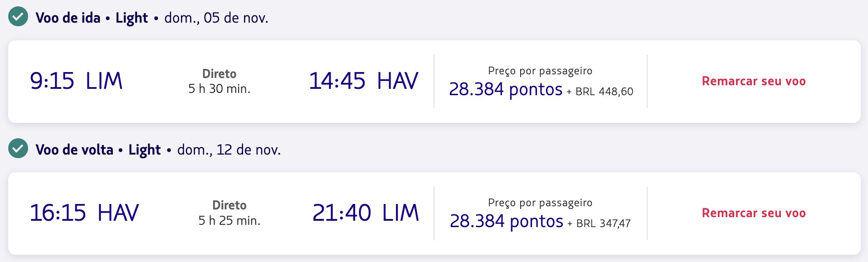Viewport: 868px width, 262px height.
Task: Click the BRL 448,60 fee amount
Action: [x=605, y=92]
